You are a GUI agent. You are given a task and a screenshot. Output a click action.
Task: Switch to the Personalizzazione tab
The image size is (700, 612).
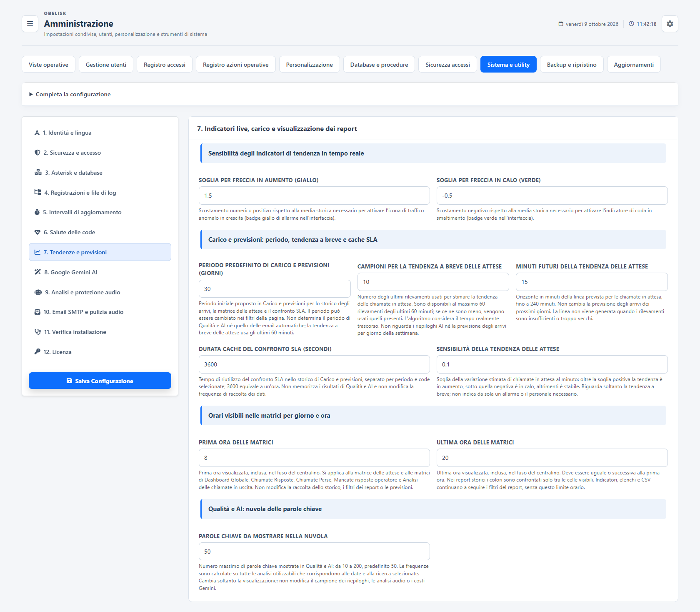click(x=310, y=65)
